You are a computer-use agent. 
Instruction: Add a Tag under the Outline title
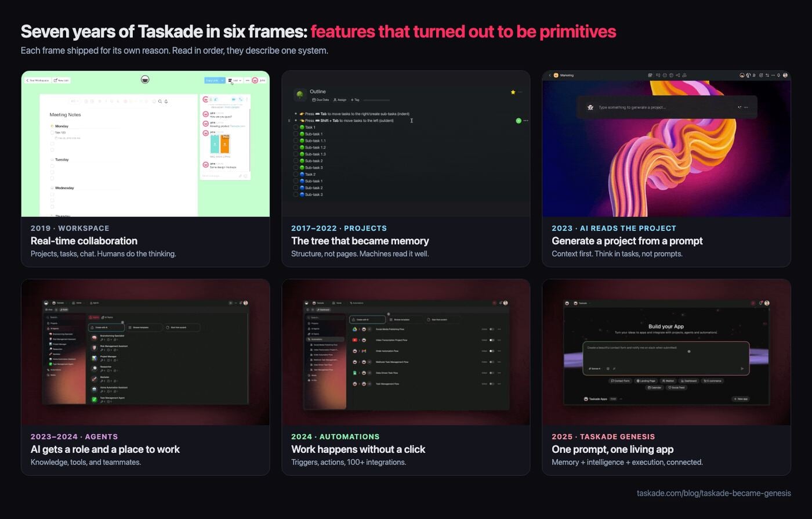click(355, 100)
